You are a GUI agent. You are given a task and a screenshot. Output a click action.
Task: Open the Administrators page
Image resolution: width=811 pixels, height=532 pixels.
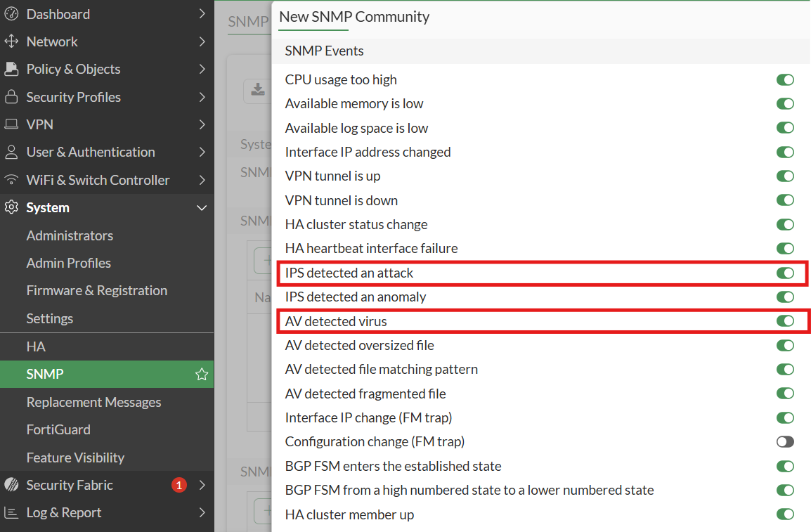(x=70, y=235)
